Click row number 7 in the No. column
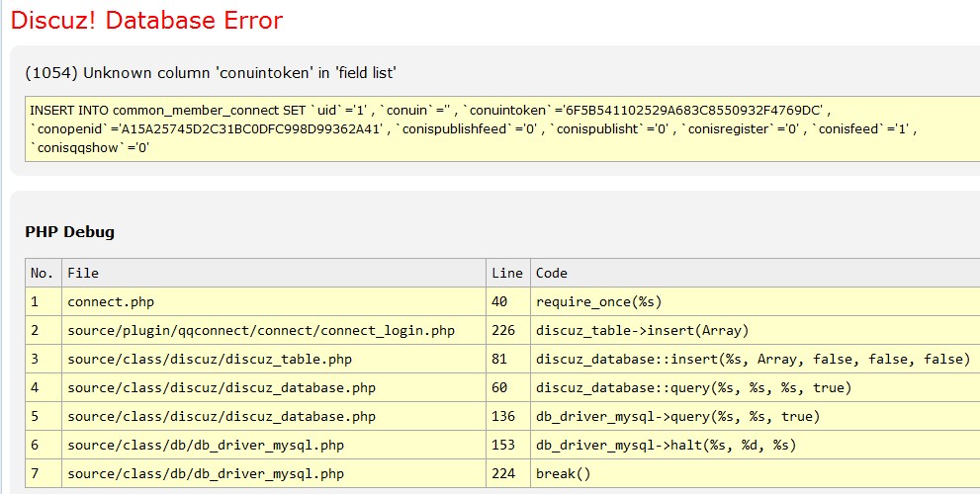Viewport: 980px width, 494px height. point(36,473)
